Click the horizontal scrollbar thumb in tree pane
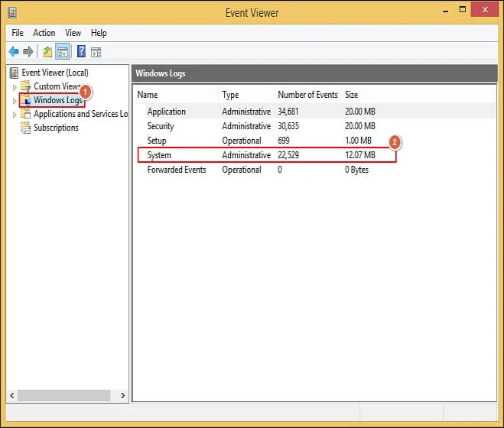This screenshot has width=504, height=428. (x=64, y=395)
